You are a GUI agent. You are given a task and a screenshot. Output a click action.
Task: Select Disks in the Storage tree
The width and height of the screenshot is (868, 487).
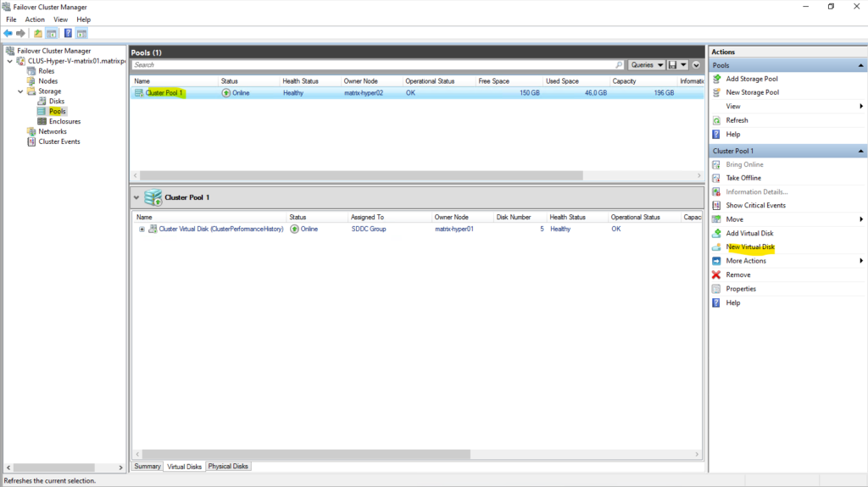click(56, 102)
